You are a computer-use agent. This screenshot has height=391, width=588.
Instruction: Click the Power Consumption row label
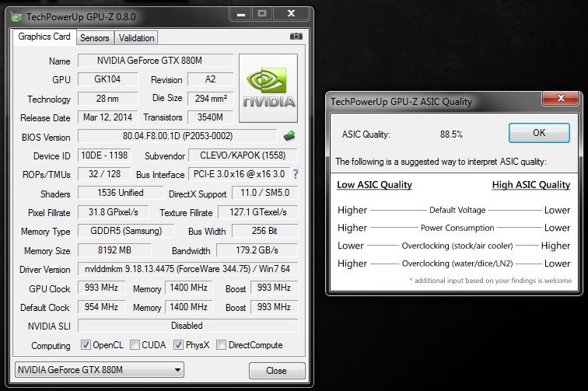[x=457, y=228]
